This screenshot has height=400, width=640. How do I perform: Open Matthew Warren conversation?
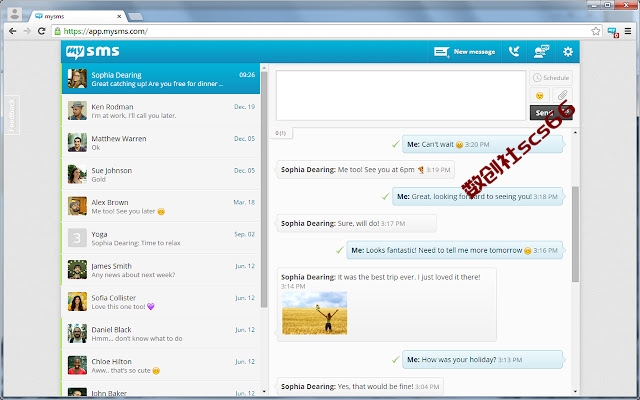(161, 142)
